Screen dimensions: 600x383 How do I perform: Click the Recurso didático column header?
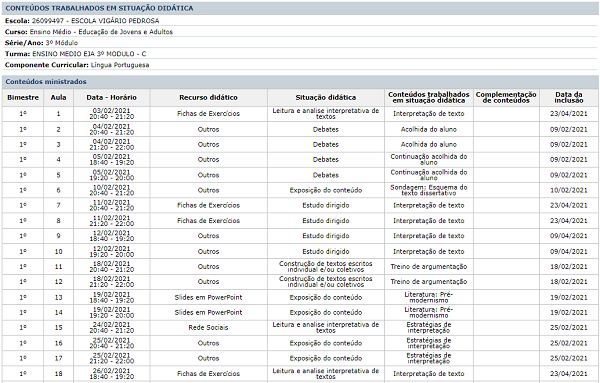(x=209, y=98)
